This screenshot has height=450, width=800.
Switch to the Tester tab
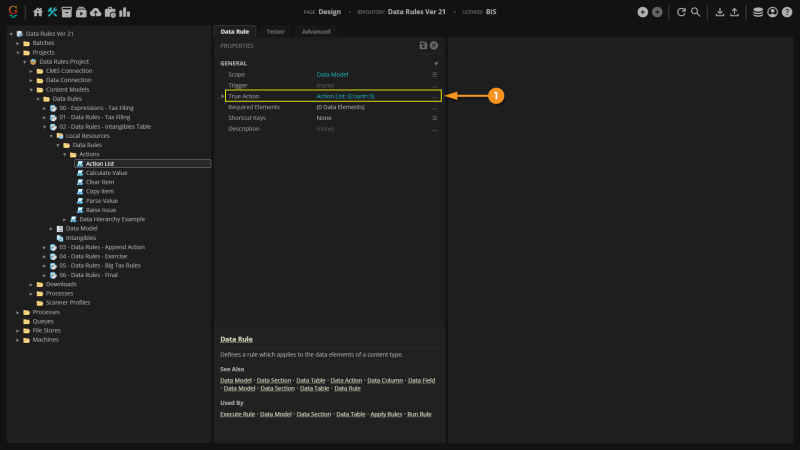(275, 32)
